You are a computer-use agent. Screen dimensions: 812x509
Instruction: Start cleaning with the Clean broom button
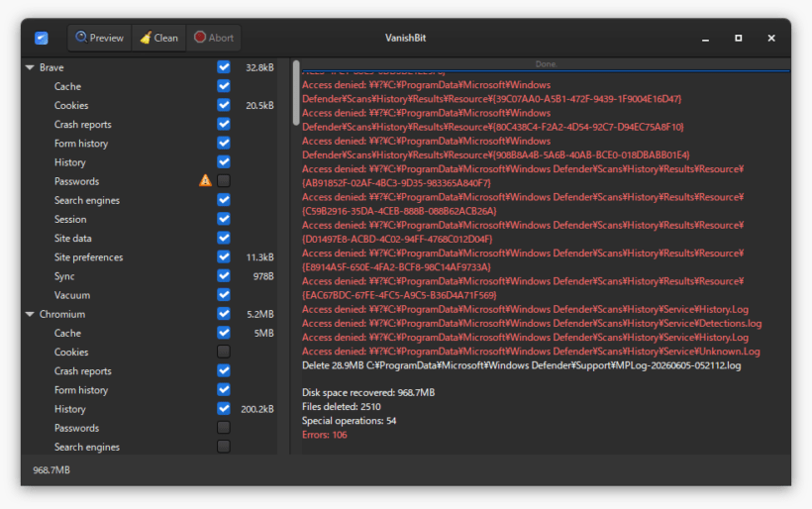click(159, 38)
